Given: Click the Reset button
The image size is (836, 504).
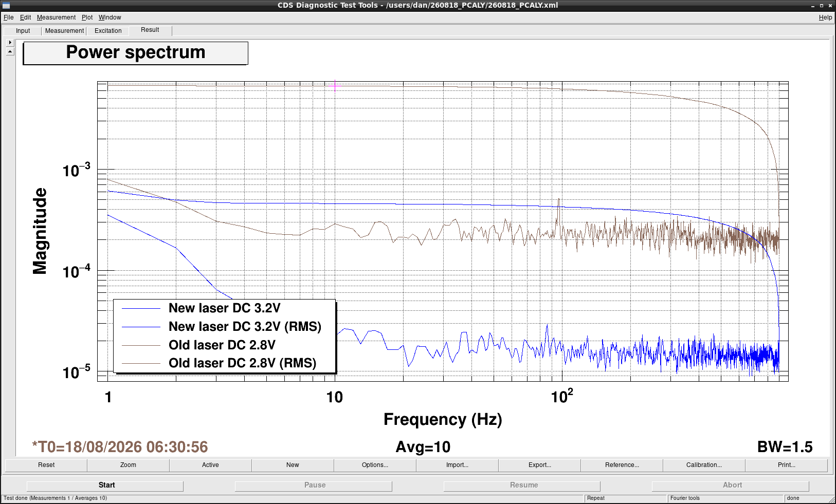Looking at the screenshot, I should click(x=46, y=465).
